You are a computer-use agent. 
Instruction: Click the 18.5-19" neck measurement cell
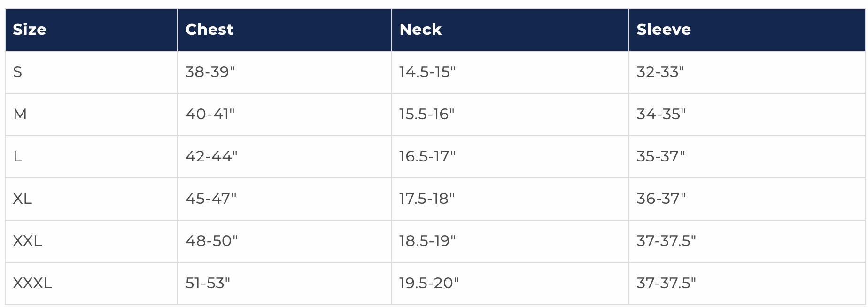click(427, 241)
